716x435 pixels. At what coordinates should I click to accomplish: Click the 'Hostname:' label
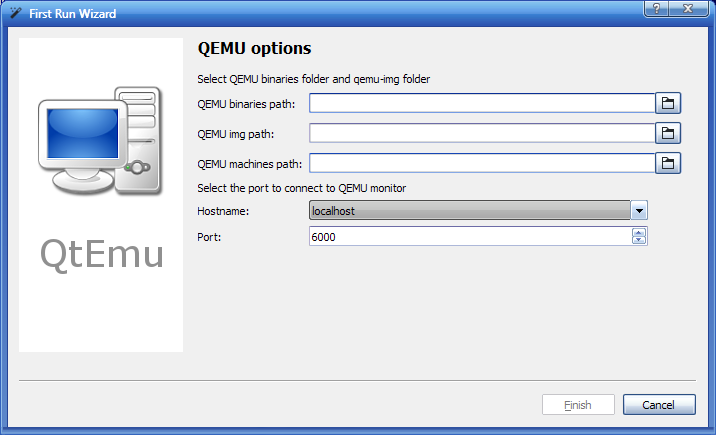click(223, 211)
